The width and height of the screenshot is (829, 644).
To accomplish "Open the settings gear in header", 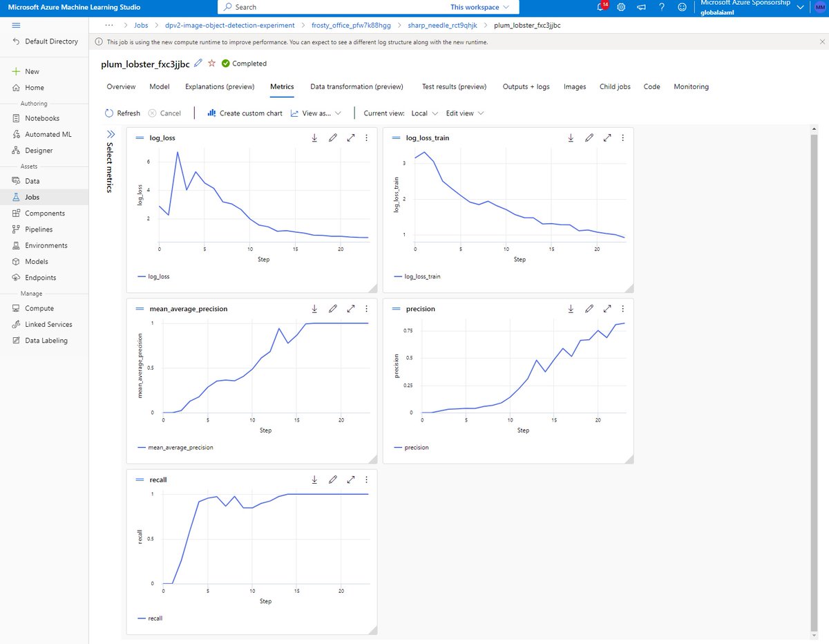I will (621, 7).
